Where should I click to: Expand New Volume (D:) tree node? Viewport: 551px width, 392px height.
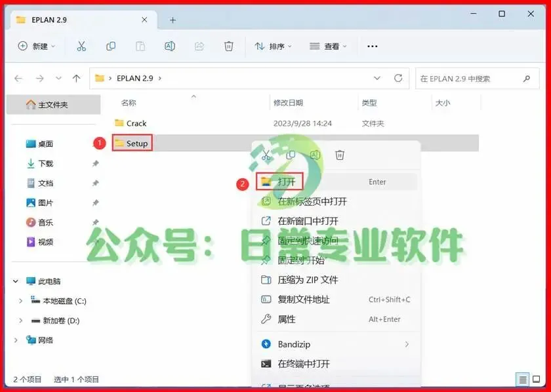point(20,321)
